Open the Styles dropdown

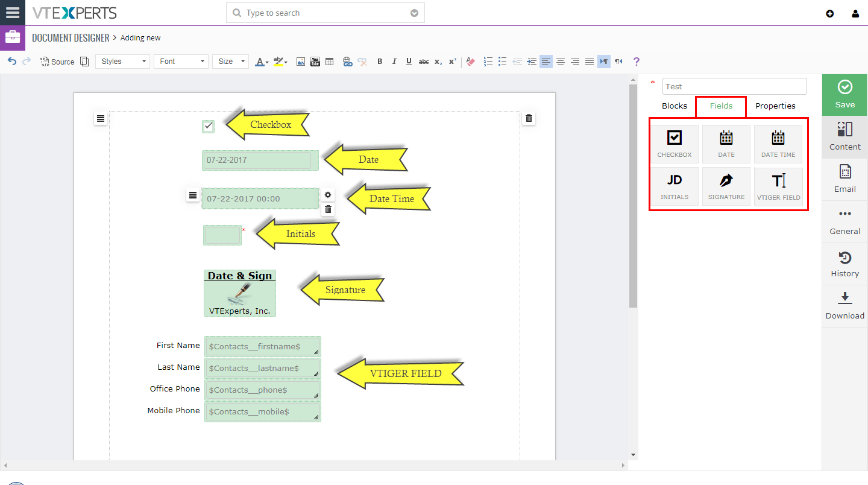tap(122, 61)
